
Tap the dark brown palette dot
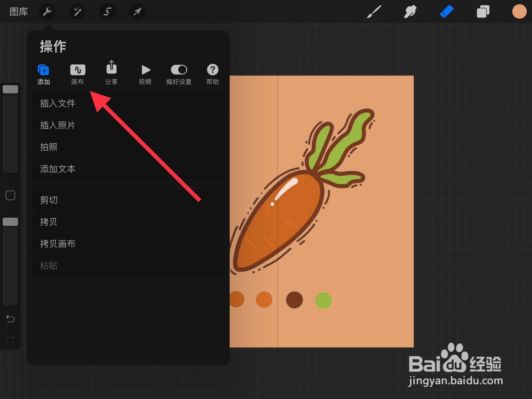tap(294, 300)
